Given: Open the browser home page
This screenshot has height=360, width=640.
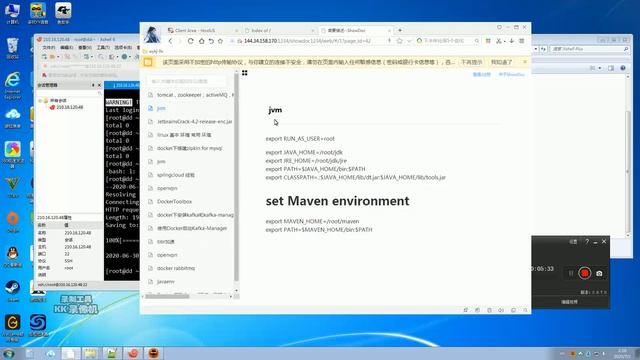Looking at the screenshot, I should click(x=201, y=41).
